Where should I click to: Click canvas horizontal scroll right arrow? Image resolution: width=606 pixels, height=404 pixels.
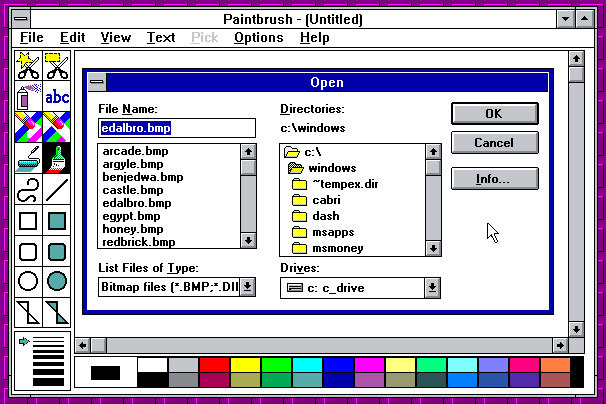point(560,345)
